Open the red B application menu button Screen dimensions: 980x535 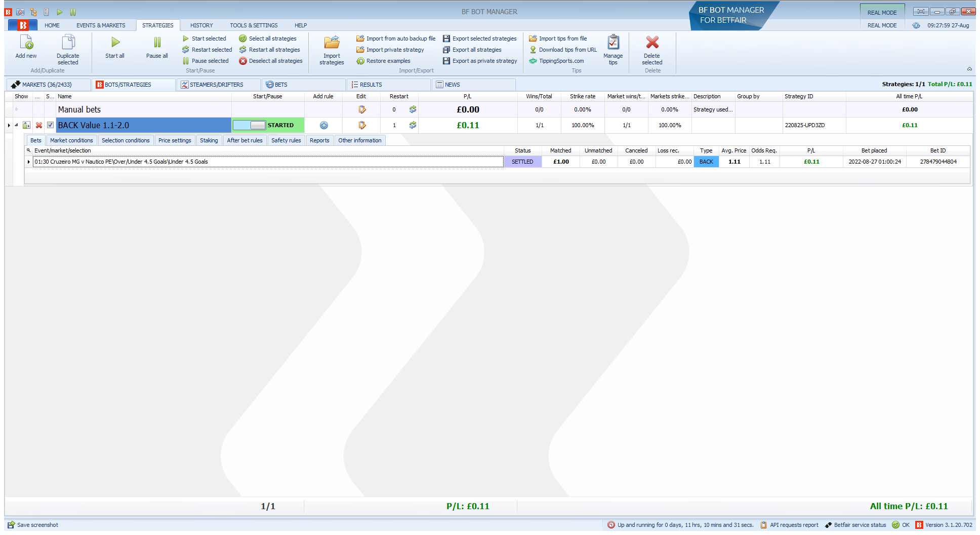coord(23,25)
